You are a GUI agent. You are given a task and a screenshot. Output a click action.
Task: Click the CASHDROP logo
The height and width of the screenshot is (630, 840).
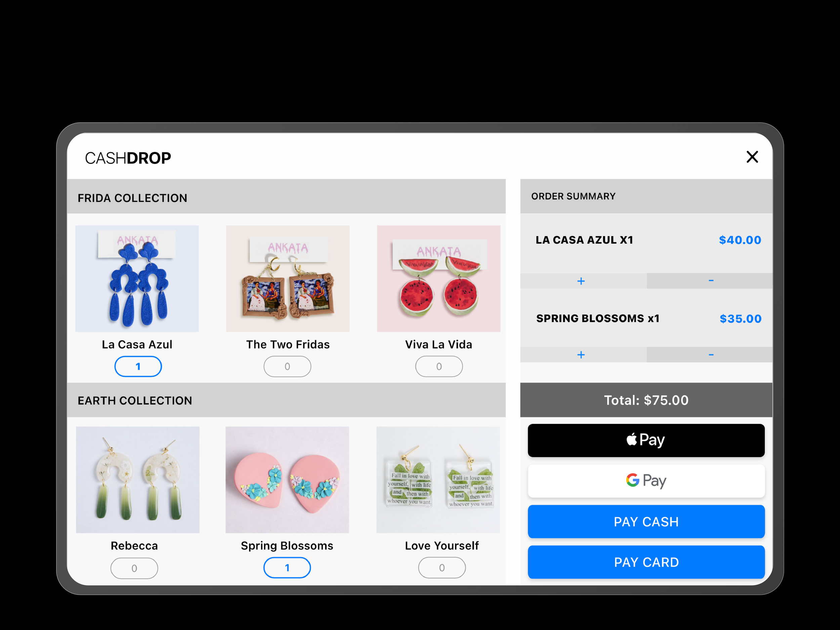(128, 158)
